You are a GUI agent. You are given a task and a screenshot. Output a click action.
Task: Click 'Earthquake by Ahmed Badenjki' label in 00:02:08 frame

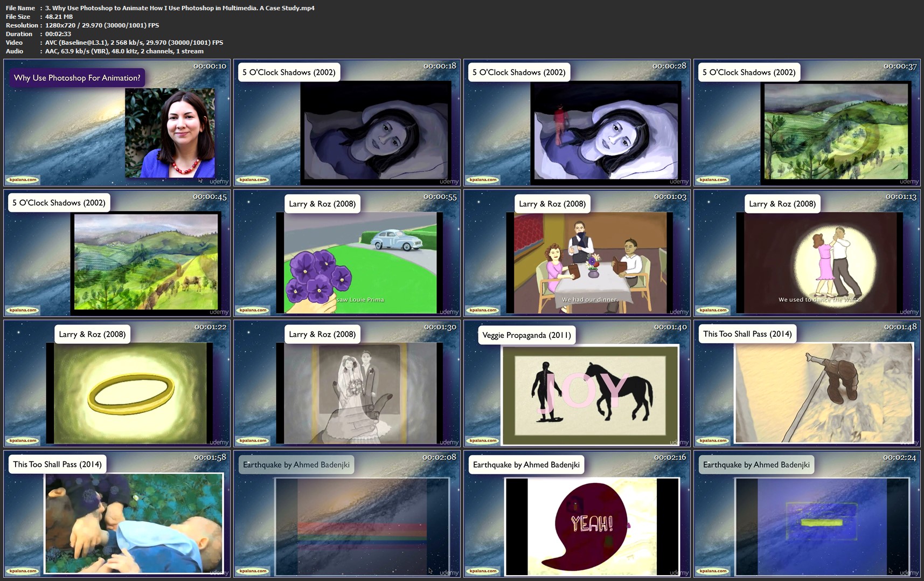(x=296, y=465)
